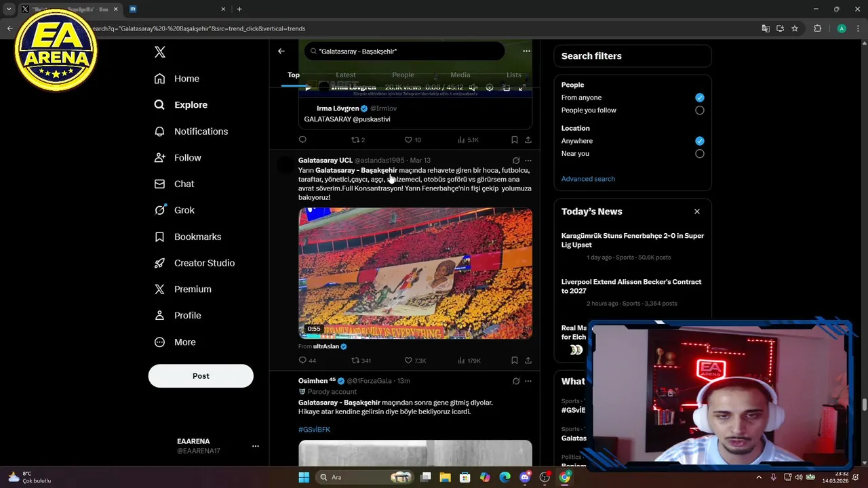Open the #GSvİBFK hashtag link
The height and width of the screenshot is (488, 868).
[314, 430]
